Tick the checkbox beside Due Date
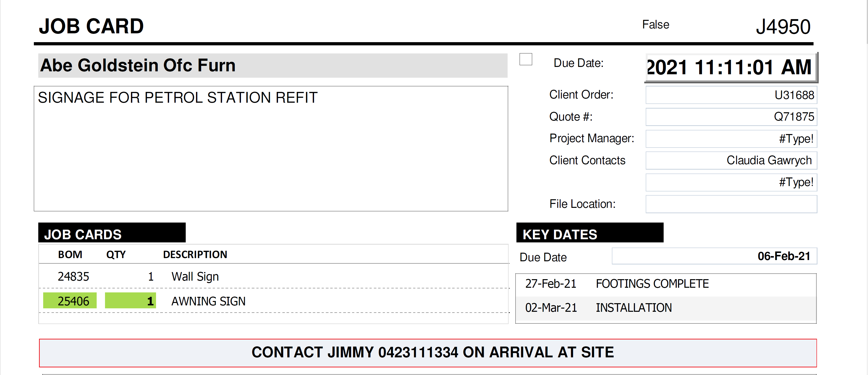This screenshot has height=375, width=868. click(x=526, y=59)
